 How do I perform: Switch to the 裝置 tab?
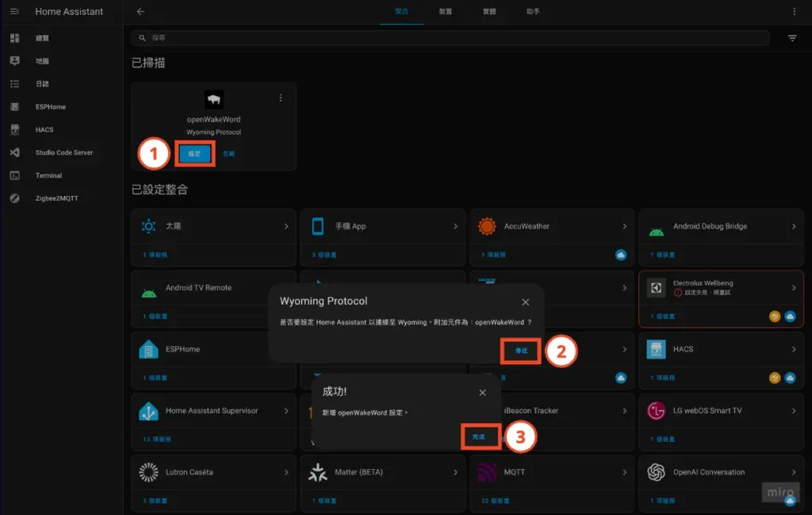[446, 12]
